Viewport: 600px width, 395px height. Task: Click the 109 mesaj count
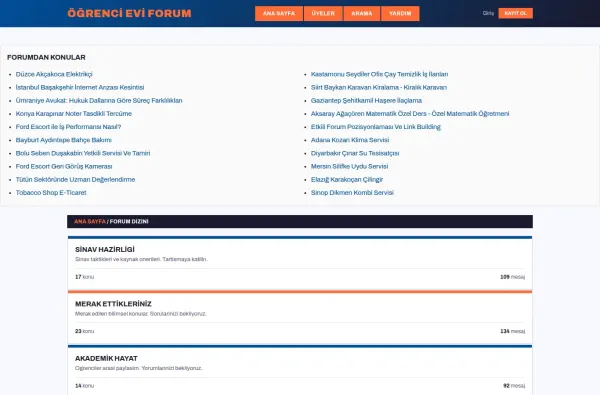[x=512, y=277]
